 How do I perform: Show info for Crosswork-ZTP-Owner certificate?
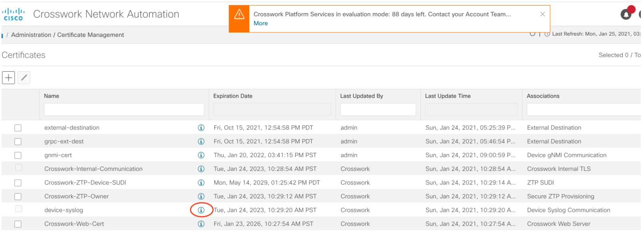[201, 196]
